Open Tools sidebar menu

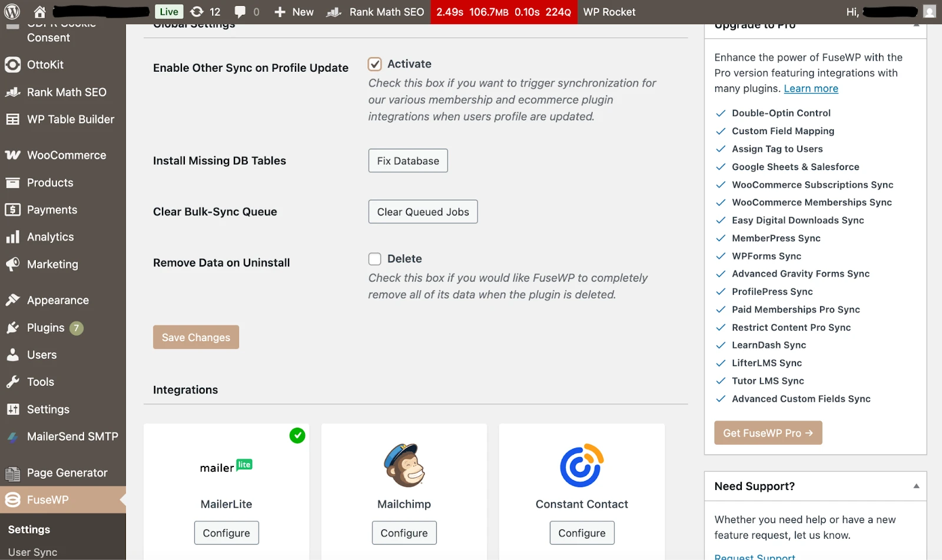coord(63,382)
